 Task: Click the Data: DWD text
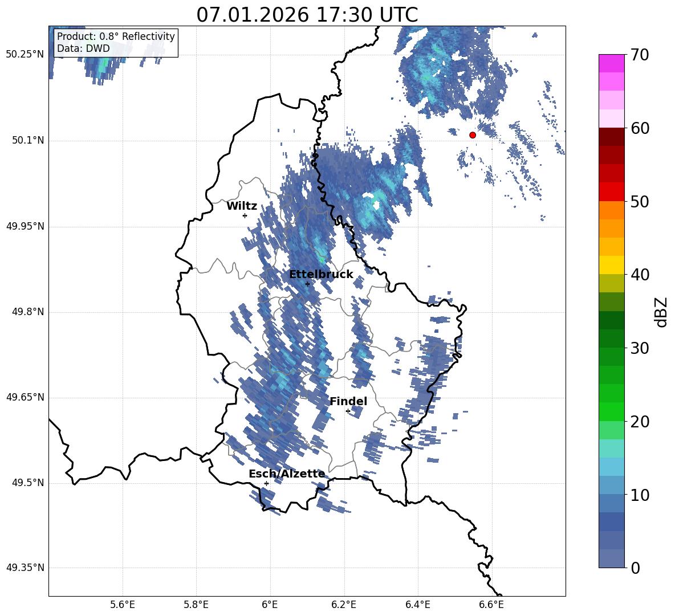(83, 48)
